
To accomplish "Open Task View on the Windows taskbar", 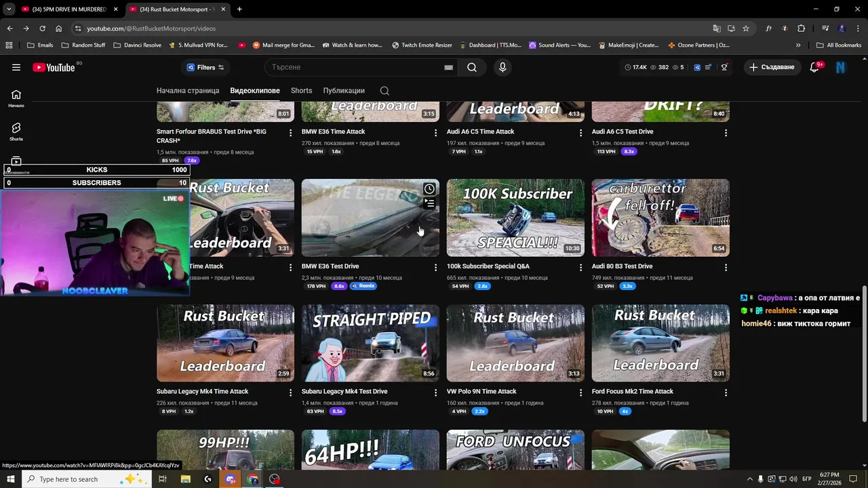I will point(163,479).
